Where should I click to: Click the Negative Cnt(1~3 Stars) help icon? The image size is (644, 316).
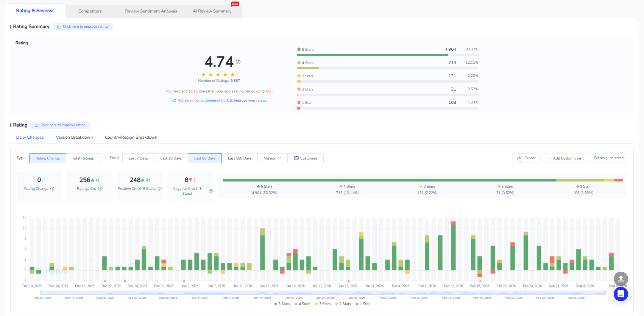coord(211,191)
